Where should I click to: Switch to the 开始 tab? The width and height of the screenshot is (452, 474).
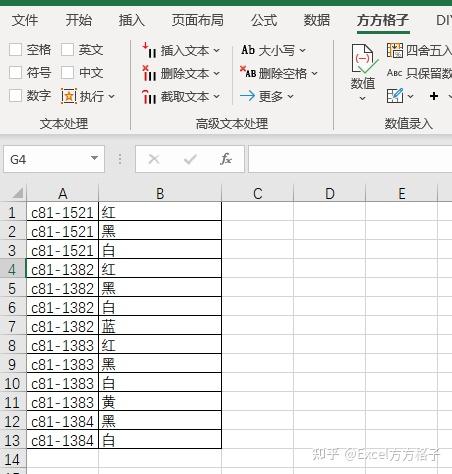78,20
